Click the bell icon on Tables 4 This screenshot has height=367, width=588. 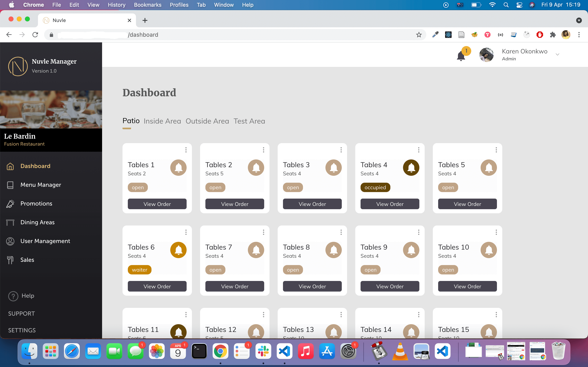(411, 167)
